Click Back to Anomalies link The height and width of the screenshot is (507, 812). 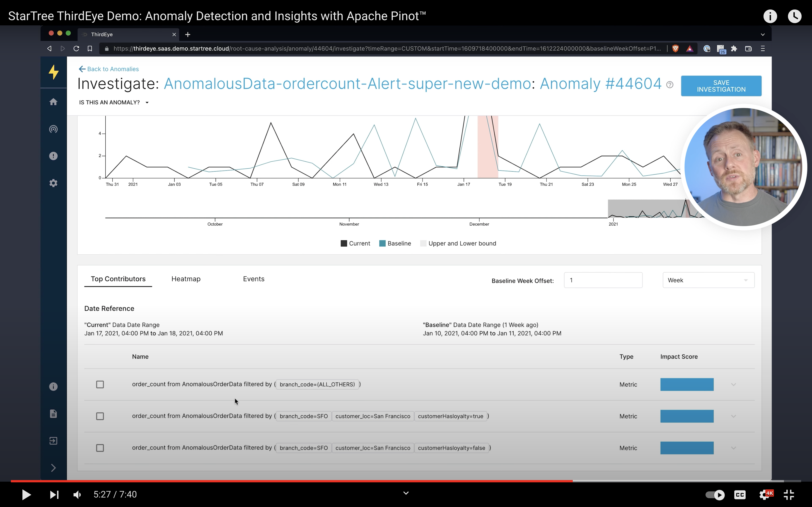[x=109, y=69]
